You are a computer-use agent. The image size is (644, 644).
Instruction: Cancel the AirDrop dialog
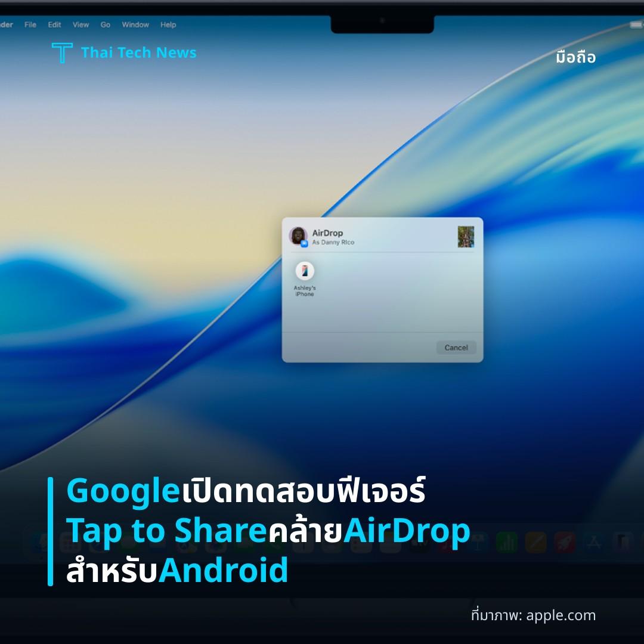pos(456,348)
